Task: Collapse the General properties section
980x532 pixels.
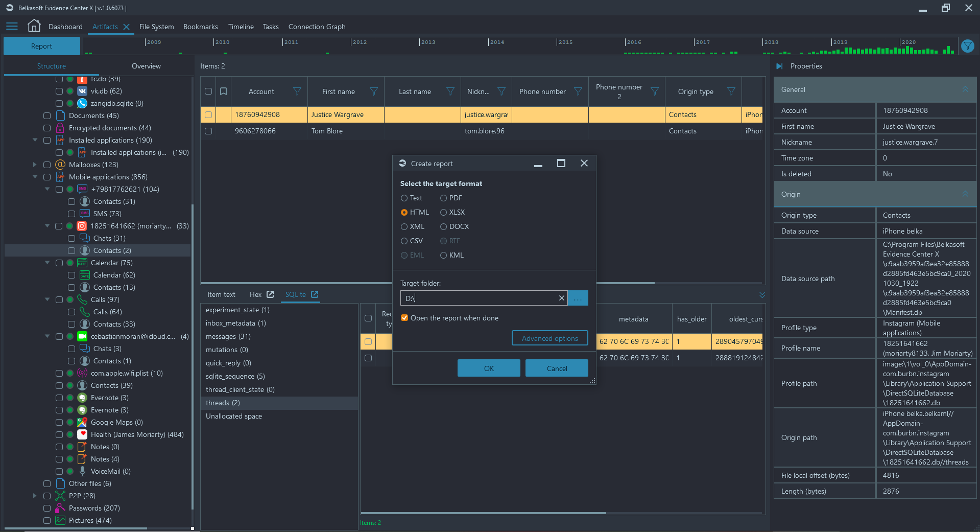Action: click(x=965, y=89)
